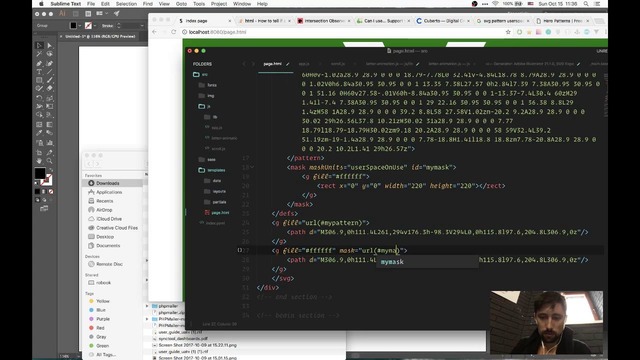Select the Direct Selection tool in Illustrator
Image resolution: width=640 pixels, height=360 pixels.
(x=49, y=45)
